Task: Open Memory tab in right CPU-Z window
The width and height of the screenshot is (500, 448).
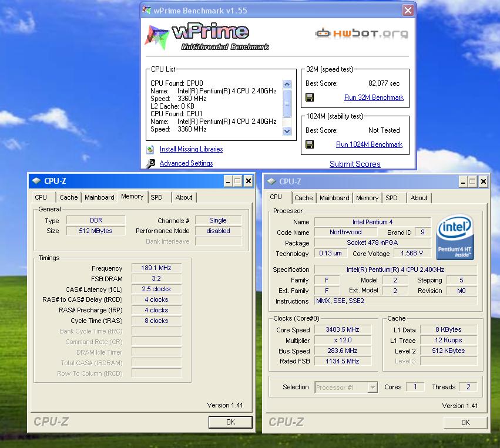Action: point(367,198)
